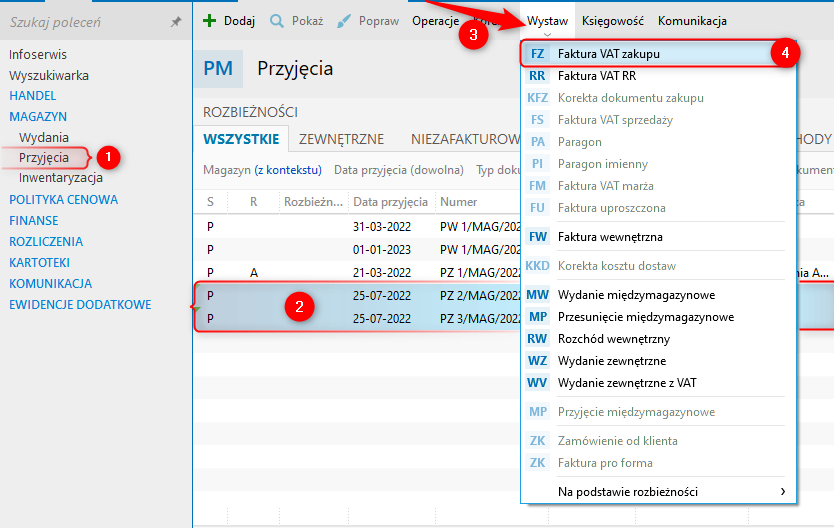This screenshot has height=528, width=834.
Task: Open Data przyjęcia (dowolna) filter
Action: 399,170
